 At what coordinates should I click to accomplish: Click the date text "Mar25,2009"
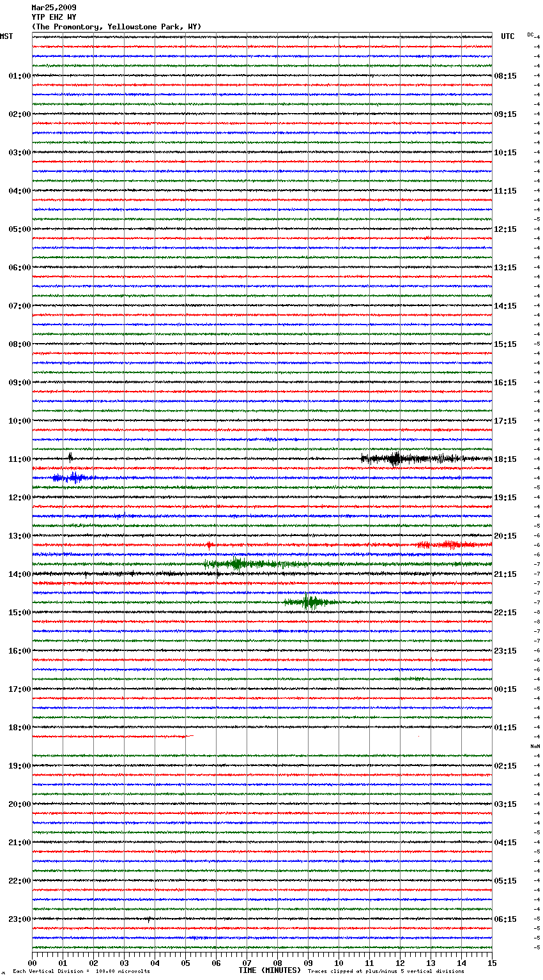point(54,8)
